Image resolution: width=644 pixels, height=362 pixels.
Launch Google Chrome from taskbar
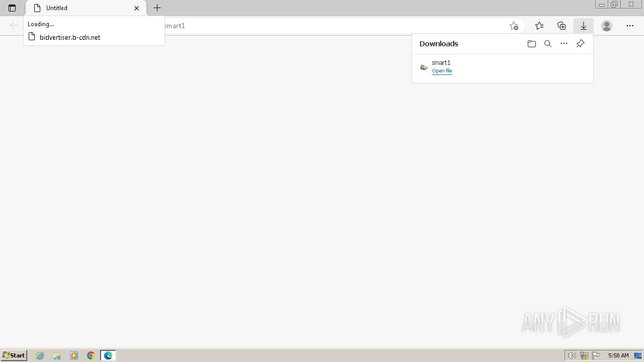coord(91,355)
